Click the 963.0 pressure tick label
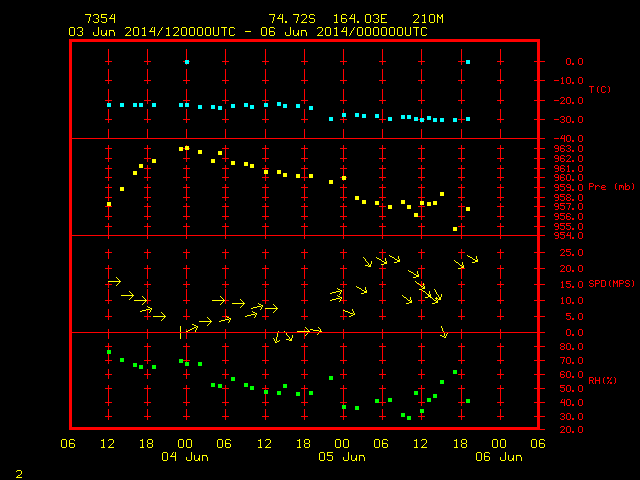 pos(568,149)
